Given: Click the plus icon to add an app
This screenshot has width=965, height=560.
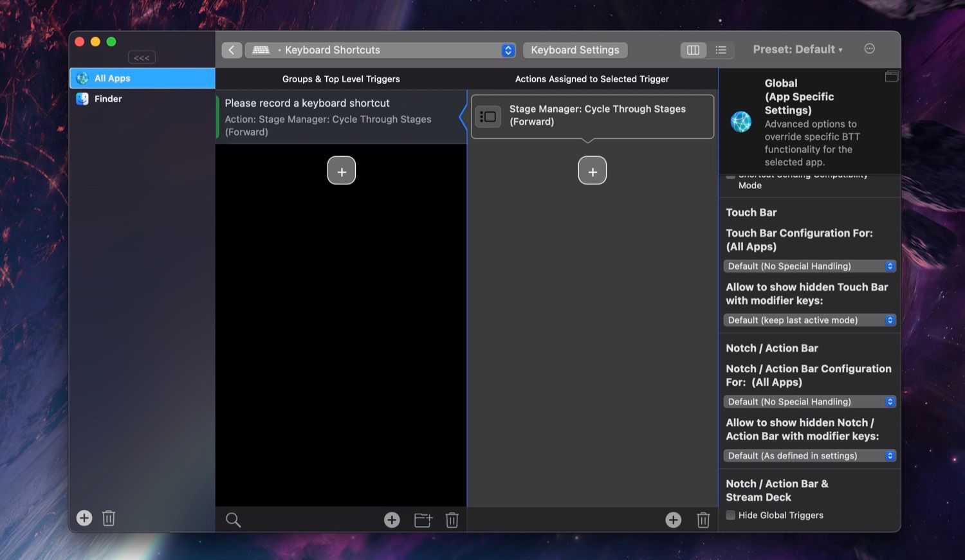Looking at the screenshot, I should pyautogui.click(x=84, y=518).
